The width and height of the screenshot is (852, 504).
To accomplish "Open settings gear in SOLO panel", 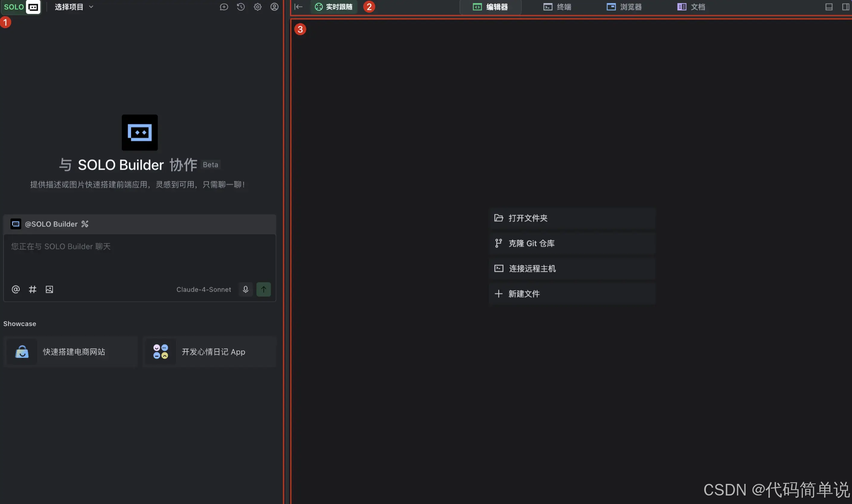I will tap(258, 7).
